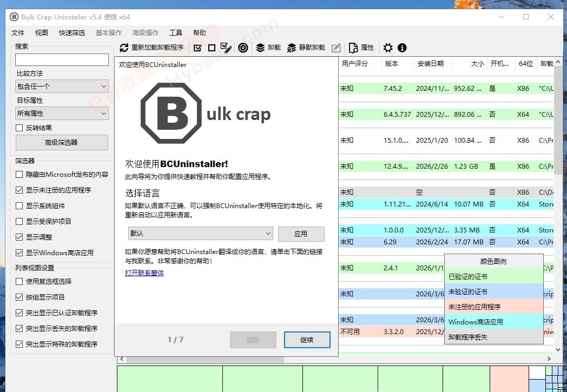Invert the current selection via toolbar icon
567x392 pixels.
[x=226, y=48]
